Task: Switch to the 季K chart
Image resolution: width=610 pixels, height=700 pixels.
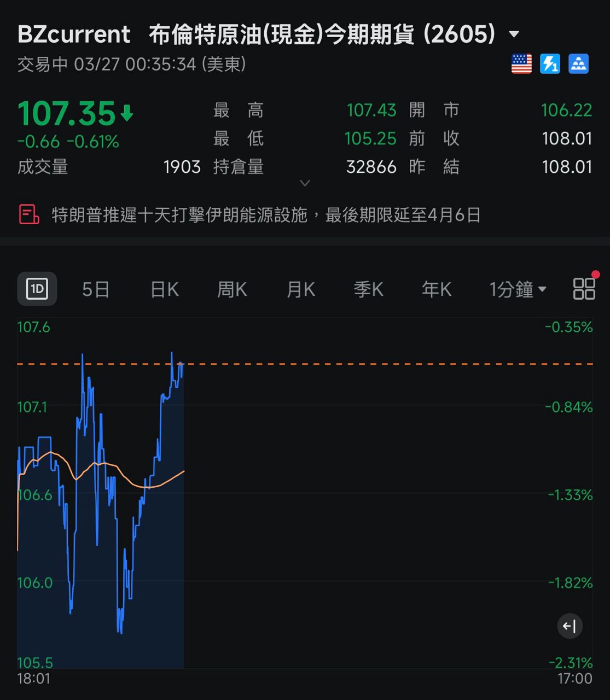Action: (x=369, y=289)
